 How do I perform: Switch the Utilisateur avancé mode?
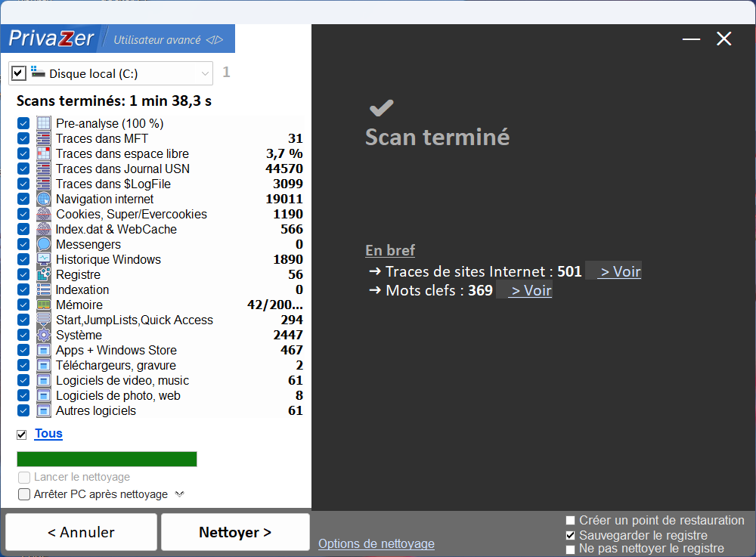pos(168,40)
